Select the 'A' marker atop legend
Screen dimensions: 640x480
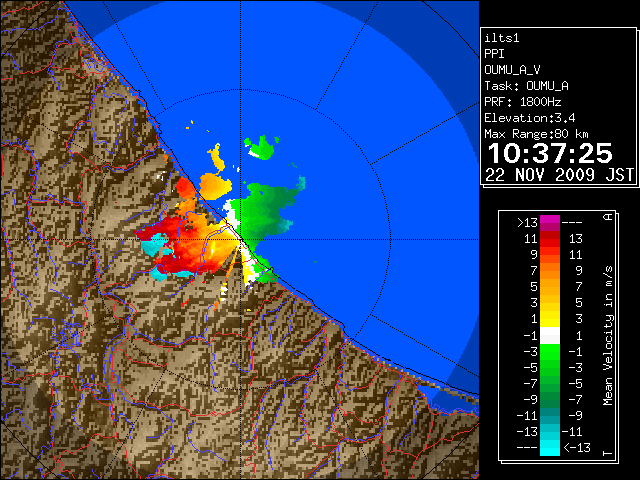pyautogui.click(x=608, y=217)
